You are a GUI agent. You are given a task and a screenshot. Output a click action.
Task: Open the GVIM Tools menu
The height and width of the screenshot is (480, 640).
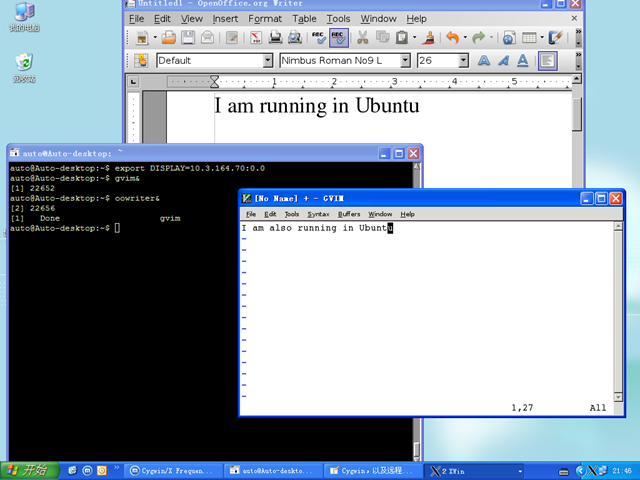(291, 214)
